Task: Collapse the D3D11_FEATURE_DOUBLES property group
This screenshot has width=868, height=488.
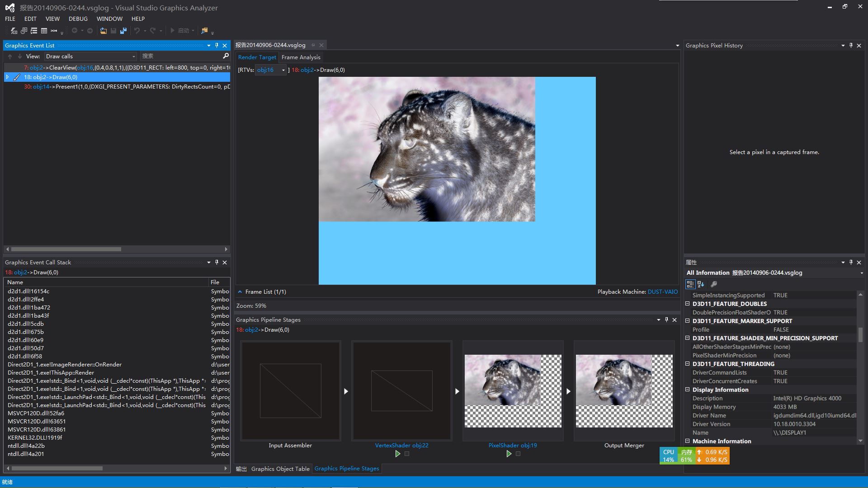Action: (x=688, y=304)
